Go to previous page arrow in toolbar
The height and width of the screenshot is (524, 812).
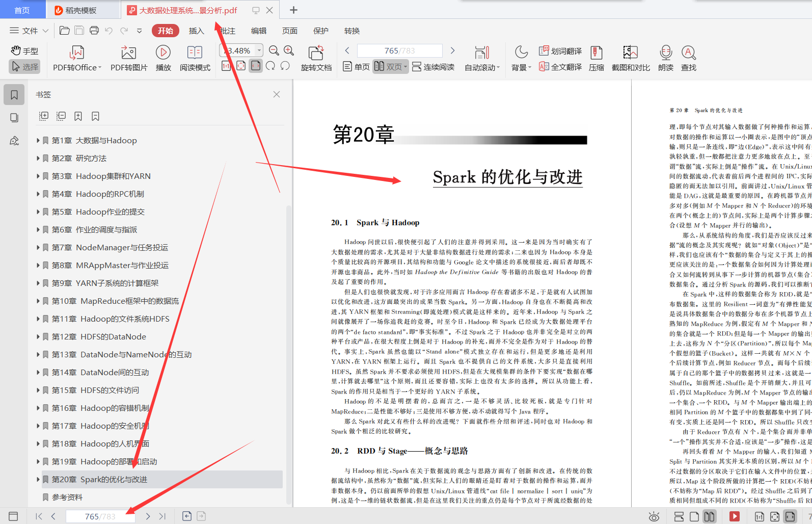pyautogui.click(x=347, y=50)
